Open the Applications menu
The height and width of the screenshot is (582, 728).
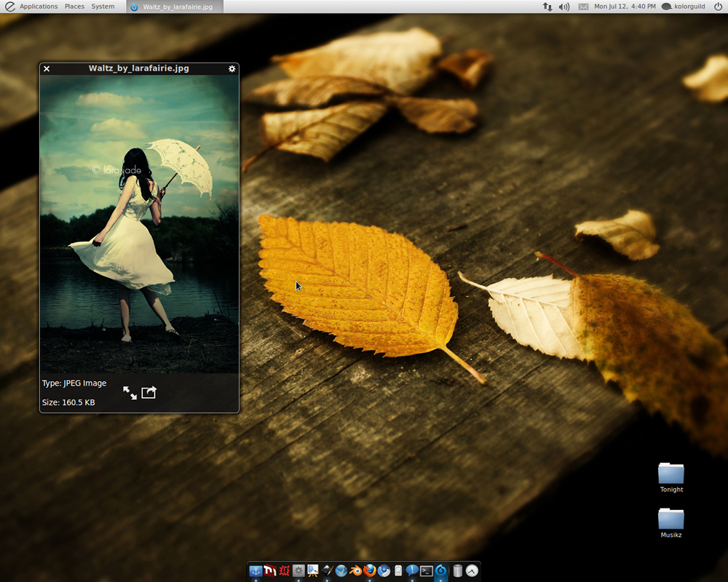pos(38,7)
